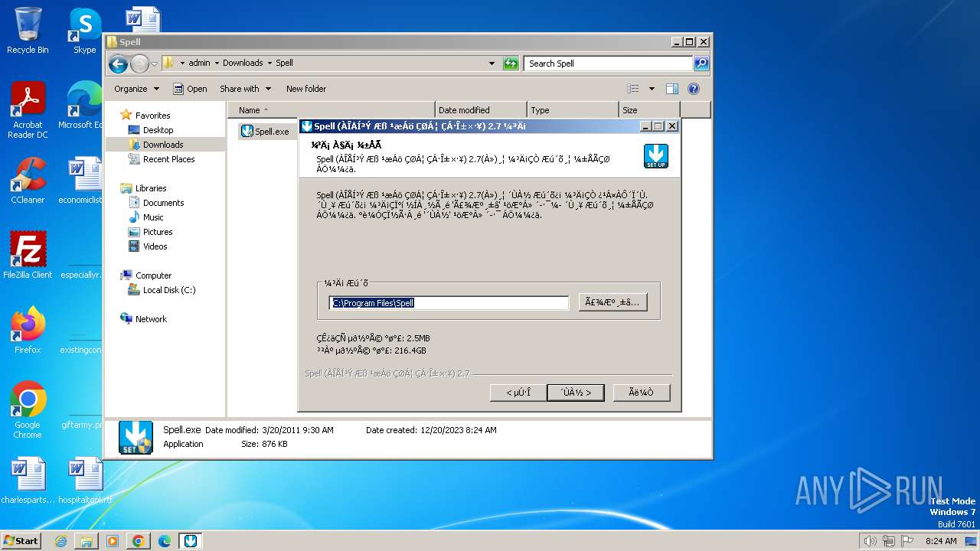Select Local Disk (C:)
980x551 pixels.
pos(168,290)
